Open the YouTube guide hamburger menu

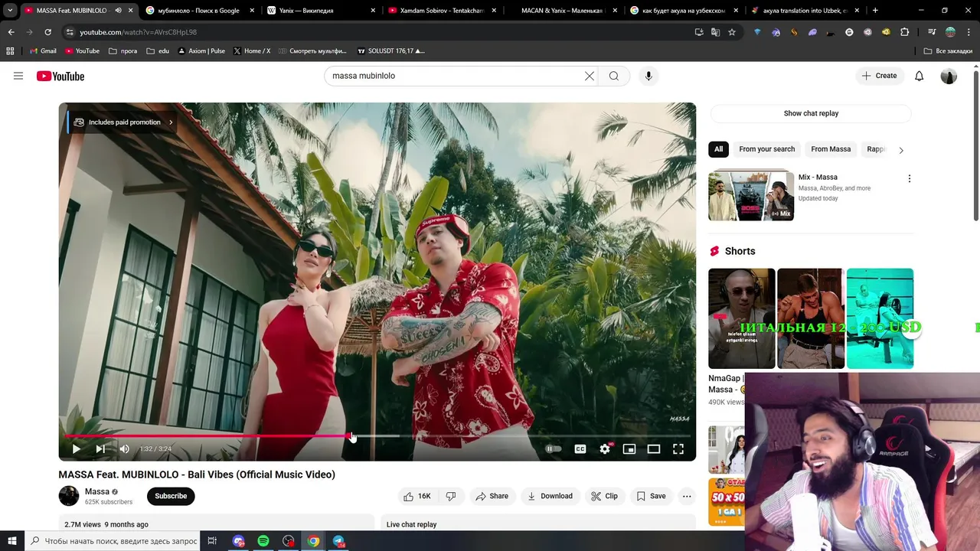(18, 76)
